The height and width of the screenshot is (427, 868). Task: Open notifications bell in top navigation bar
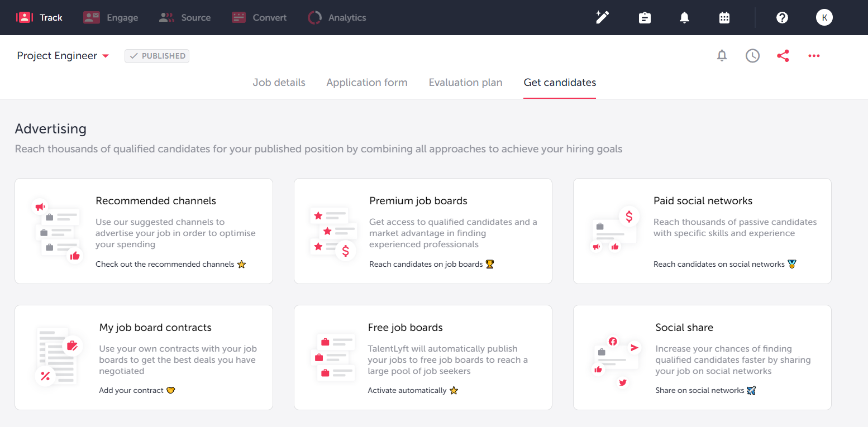[684, 17]
